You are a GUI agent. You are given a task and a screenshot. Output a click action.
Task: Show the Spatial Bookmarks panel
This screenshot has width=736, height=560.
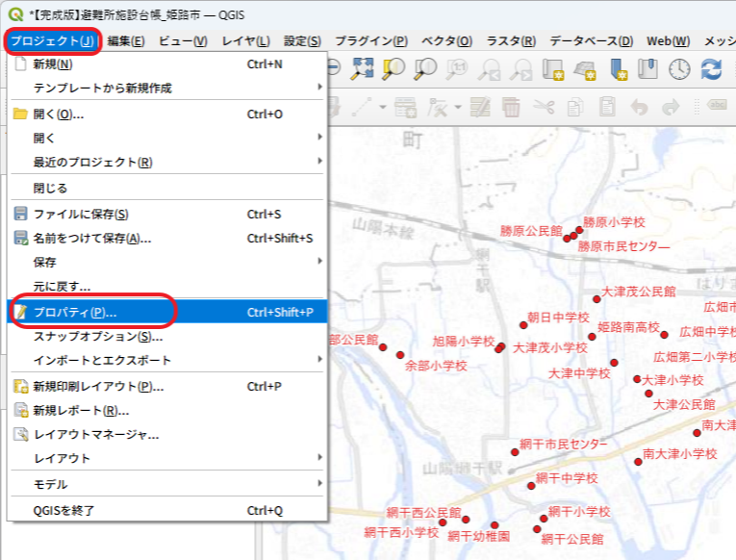click(x=647, y=69)
